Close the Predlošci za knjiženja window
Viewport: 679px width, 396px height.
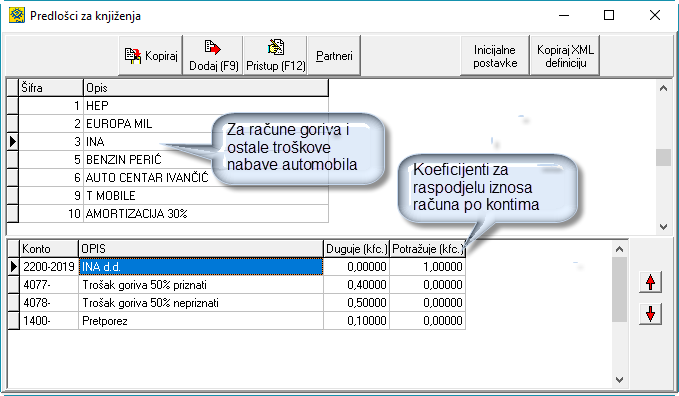(x=655, y=16)
